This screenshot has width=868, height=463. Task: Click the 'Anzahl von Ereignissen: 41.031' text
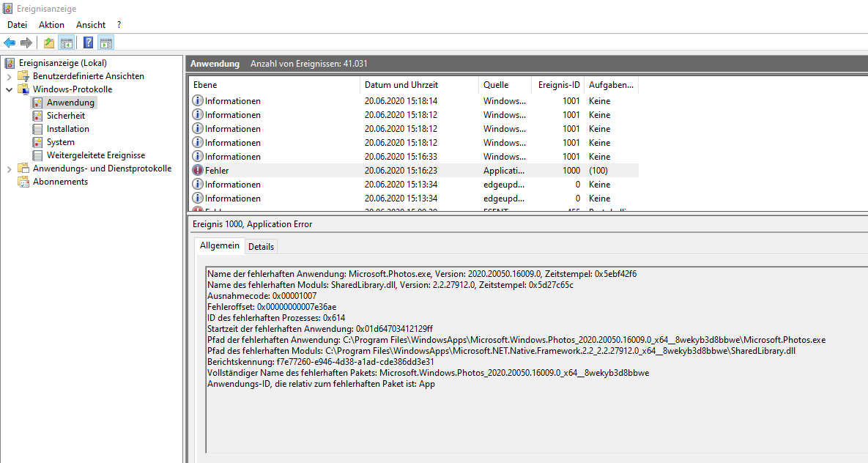309,64
